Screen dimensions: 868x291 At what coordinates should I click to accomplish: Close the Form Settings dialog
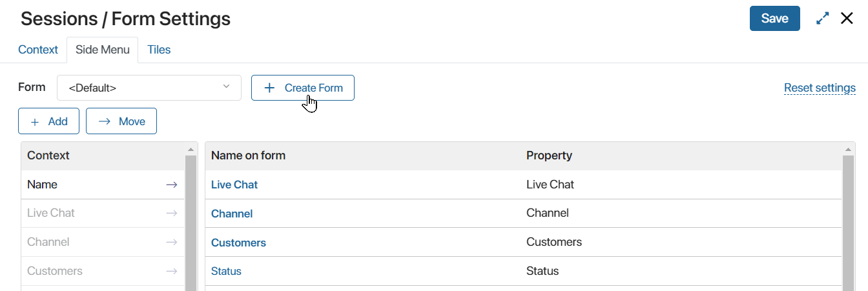(x=847, y=19)
